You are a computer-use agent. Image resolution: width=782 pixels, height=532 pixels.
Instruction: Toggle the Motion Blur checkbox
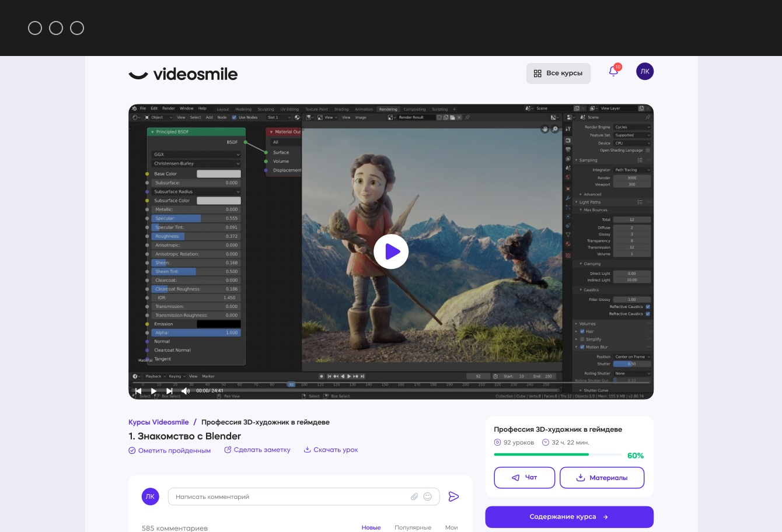(x=582, y=347)
